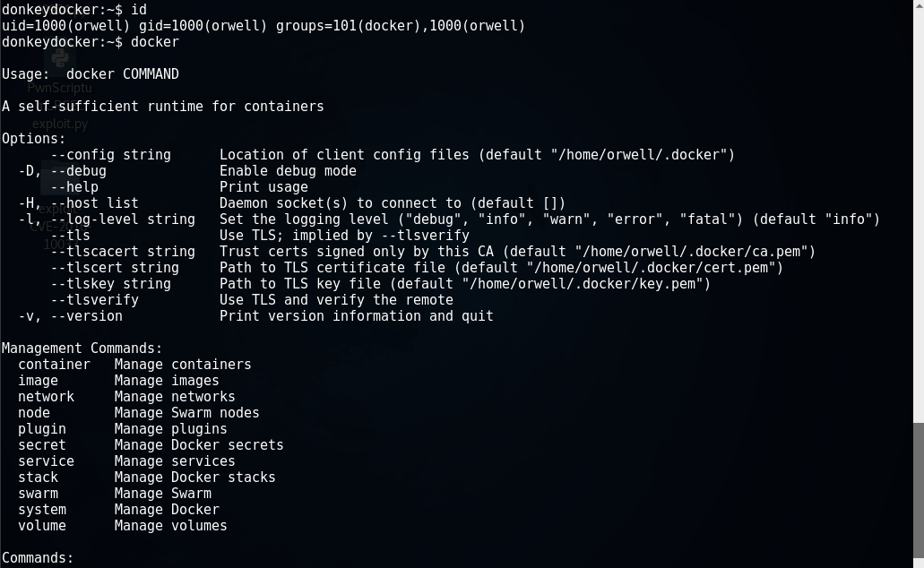924x568 pixels.
Task: Click the 'id' command on the first line
Action: (x=139, y=10)
